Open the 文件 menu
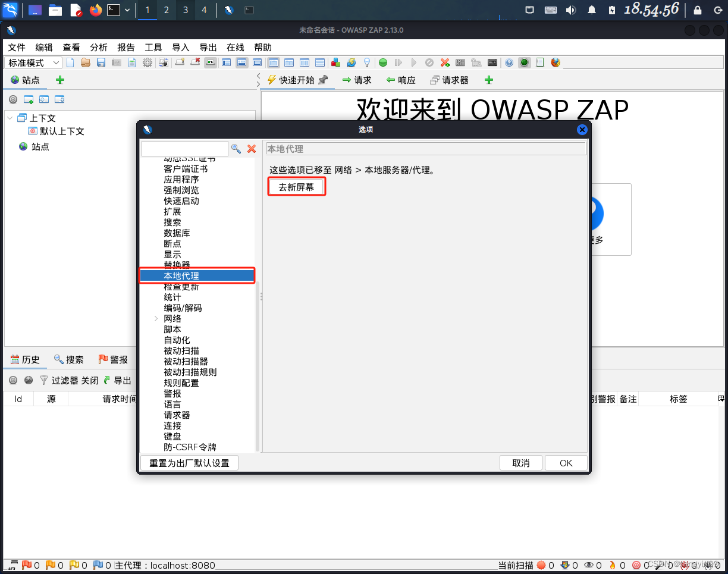Image resolution: width=728 pixels, height=574 pixels. [x=17, y=48]
